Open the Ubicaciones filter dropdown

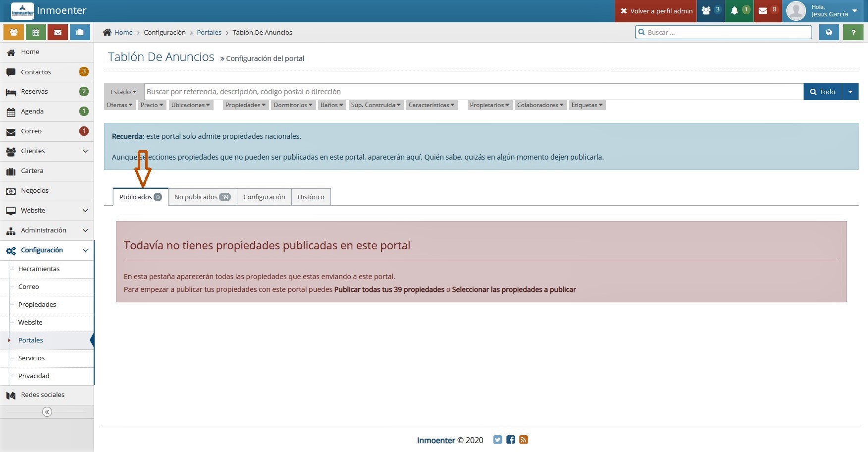tap(191, 105)
